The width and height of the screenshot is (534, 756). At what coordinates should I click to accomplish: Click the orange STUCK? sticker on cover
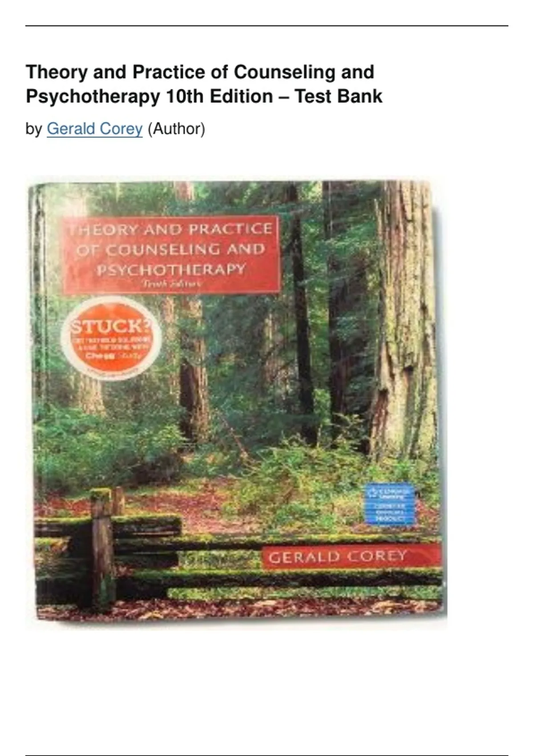pyautogui.click(x=111, y=338)
